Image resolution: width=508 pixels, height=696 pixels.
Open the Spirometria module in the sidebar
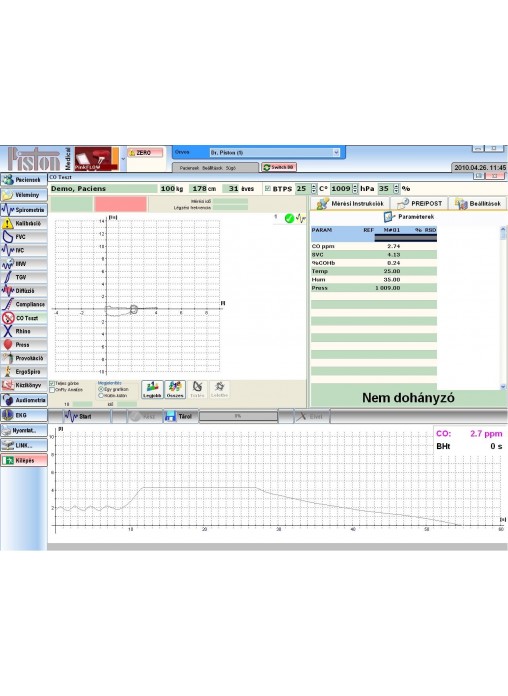click(x=24, y=210)
